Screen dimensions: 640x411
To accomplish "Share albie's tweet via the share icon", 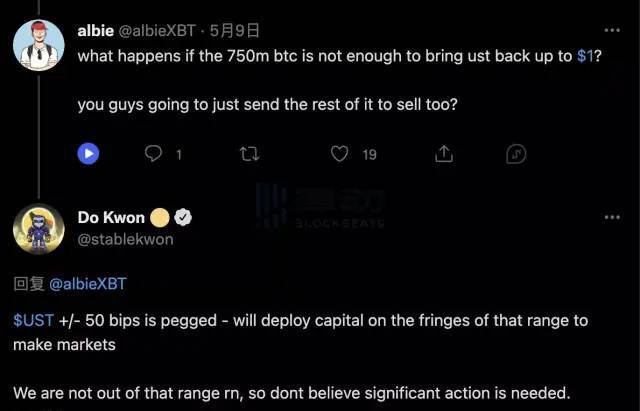I will click(445, 154).
